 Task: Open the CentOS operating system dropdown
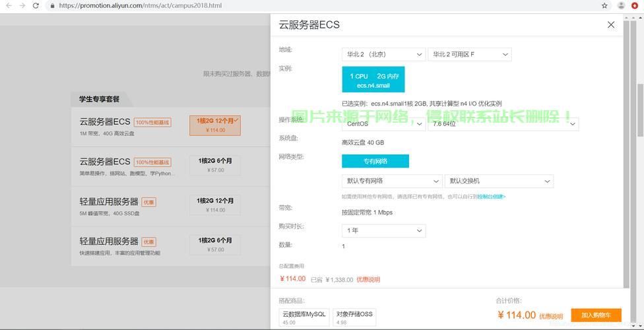click(x=383, y=123)
